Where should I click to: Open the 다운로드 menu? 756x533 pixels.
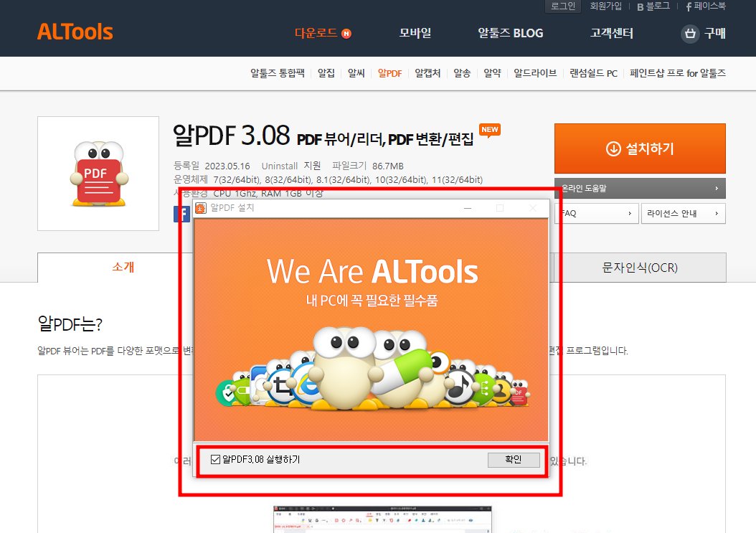pos(316,33)
